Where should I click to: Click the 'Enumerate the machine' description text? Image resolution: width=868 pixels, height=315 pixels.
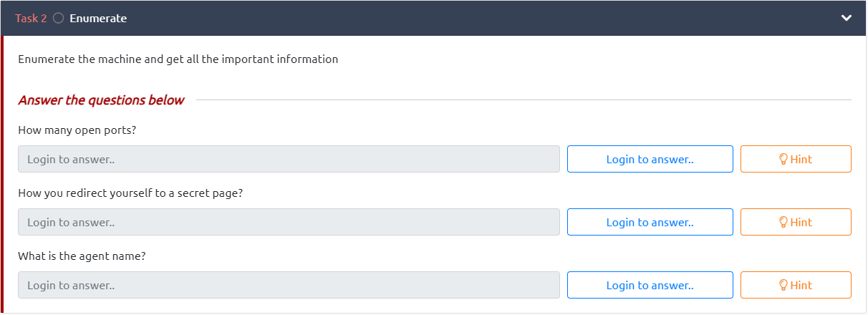pos(178,59)
